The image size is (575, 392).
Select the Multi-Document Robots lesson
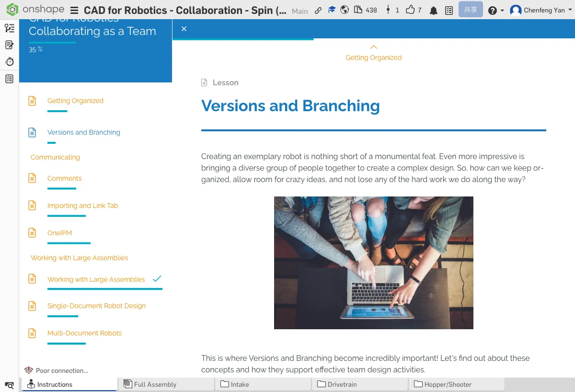84,333
